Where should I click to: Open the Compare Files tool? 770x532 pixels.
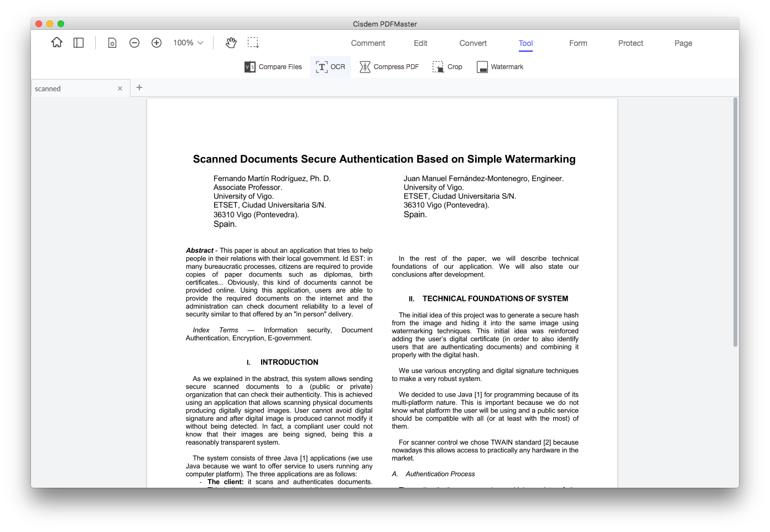(x=273, y=66)
